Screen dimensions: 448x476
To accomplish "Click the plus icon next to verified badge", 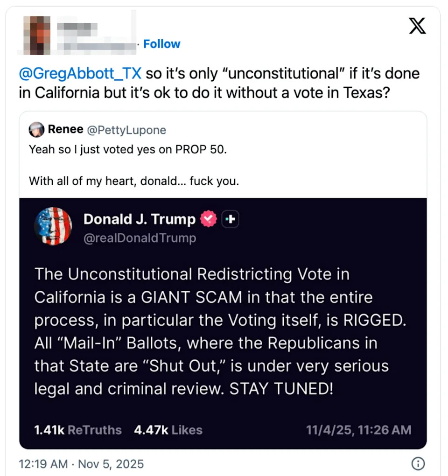I will pyautogui.click(x=231, y=219).
